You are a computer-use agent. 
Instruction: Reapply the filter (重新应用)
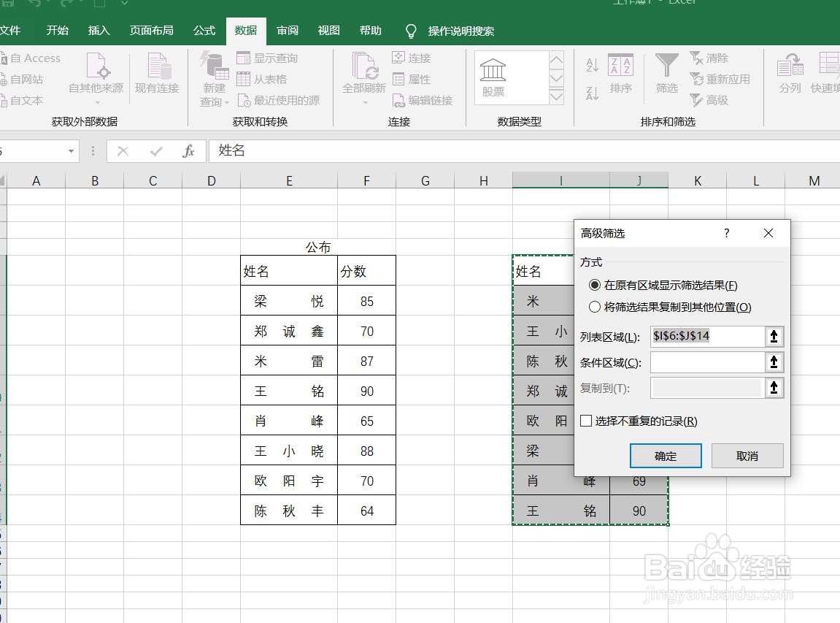coord(720,80)
